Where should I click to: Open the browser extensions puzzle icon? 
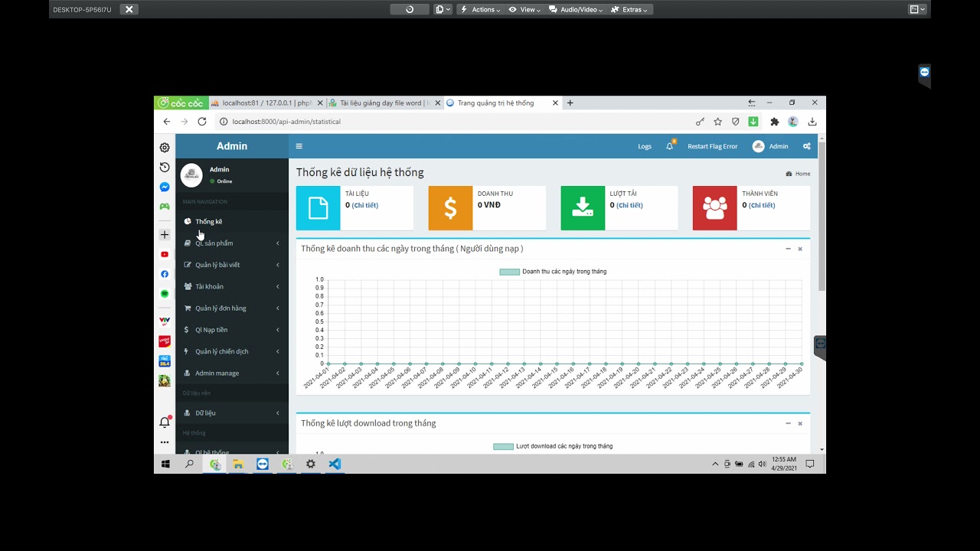tap(775, 122)
